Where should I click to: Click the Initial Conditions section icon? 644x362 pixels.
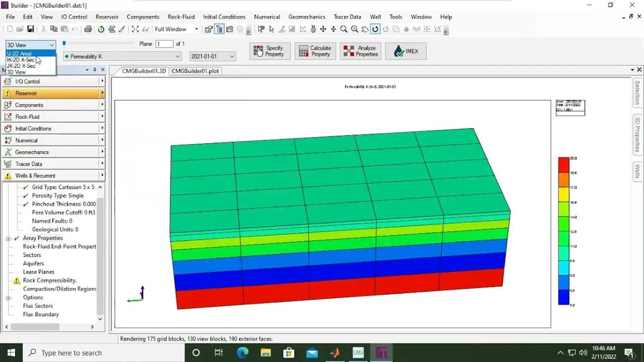8,128
